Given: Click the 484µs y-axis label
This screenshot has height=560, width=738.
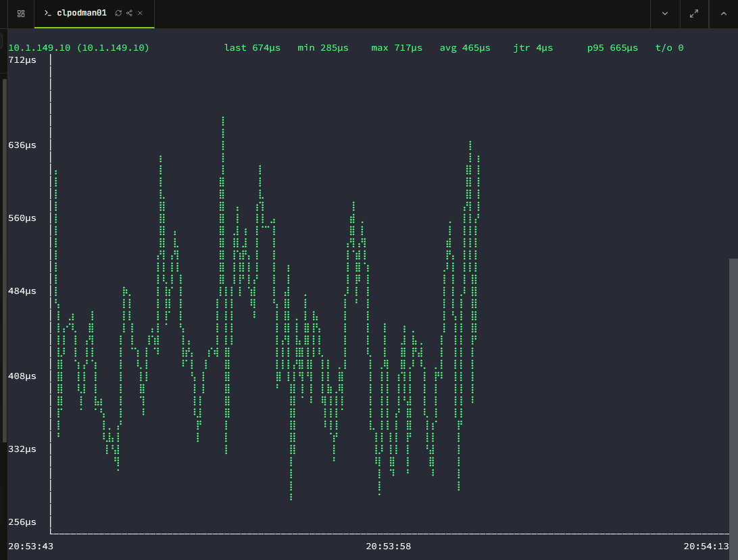Looking at the screenshot, I should [x=22, y=291].
